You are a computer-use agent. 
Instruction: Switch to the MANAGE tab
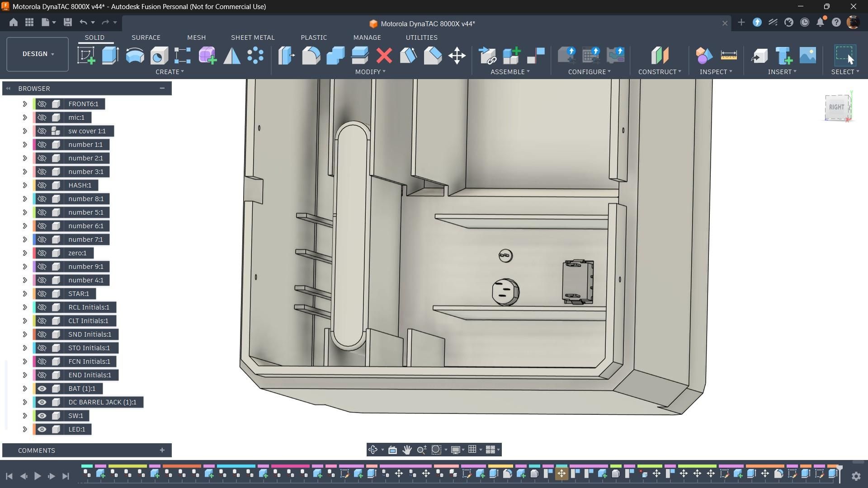click(x=367, y=38)
